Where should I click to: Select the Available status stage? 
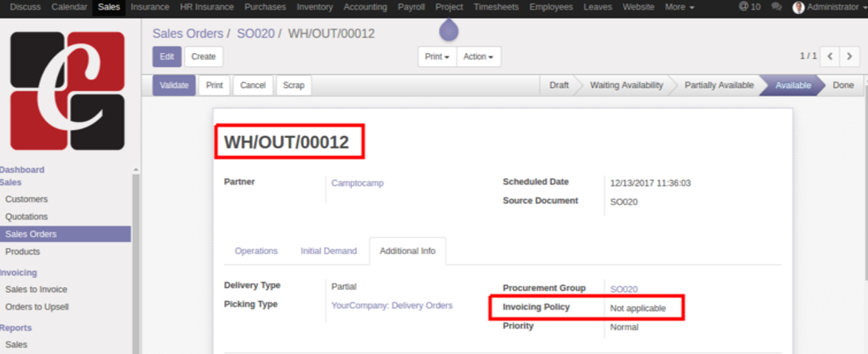click(x=793, y=85)
